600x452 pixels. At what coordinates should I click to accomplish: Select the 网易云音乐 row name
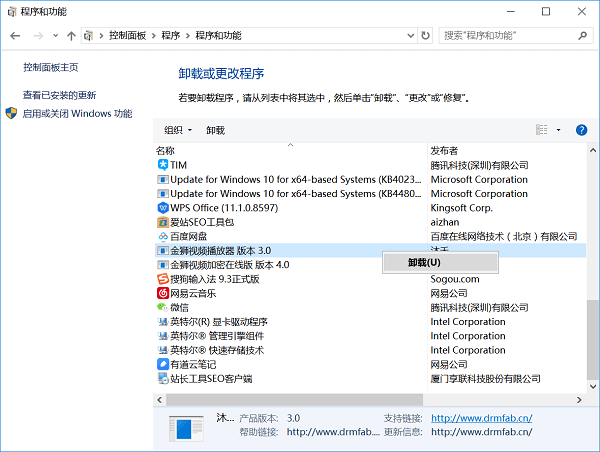coord(193,293)
